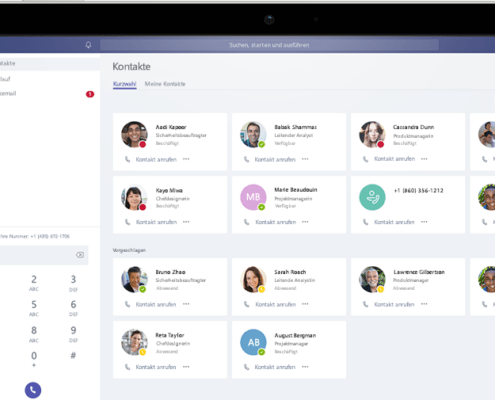Screen dimensions: 495x400
Task: Open more options on Sarah Roach card
Action: 305,304
